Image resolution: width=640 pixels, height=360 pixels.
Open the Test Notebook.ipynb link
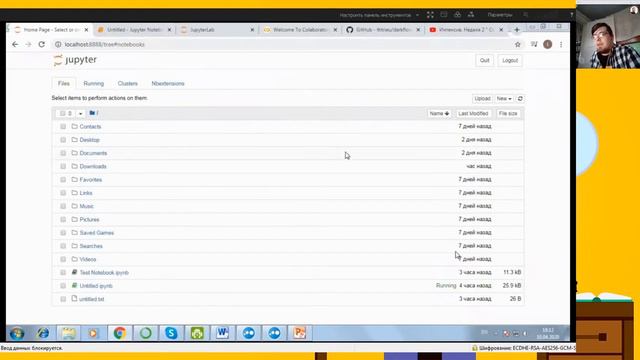tap(104, 272)
